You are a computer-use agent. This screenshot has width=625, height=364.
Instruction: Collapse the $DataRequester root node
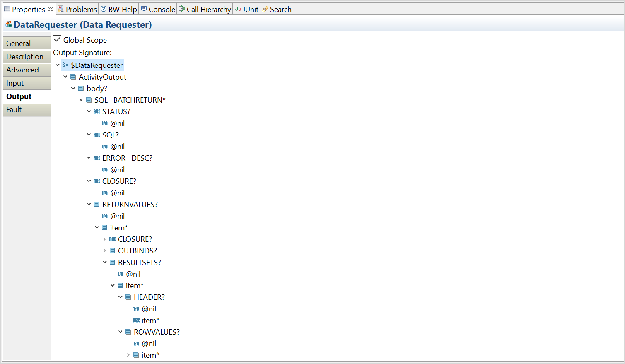[58, 65]
